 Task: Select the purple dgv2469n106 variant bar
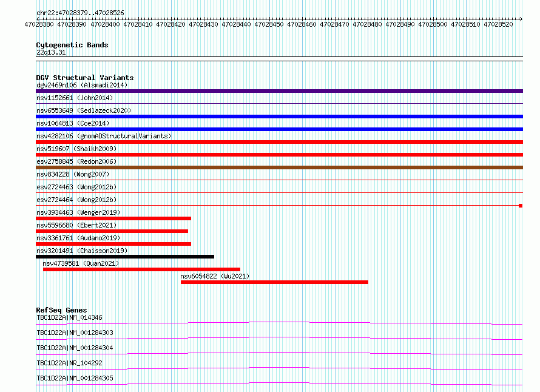click(x=279, y=91)
